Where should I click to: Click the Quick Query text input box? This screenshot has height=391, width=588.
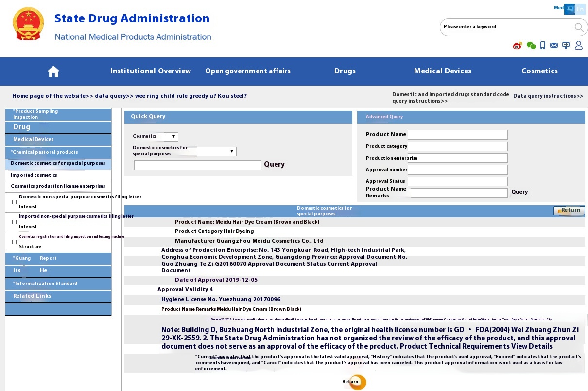click(x=197, y=165)
